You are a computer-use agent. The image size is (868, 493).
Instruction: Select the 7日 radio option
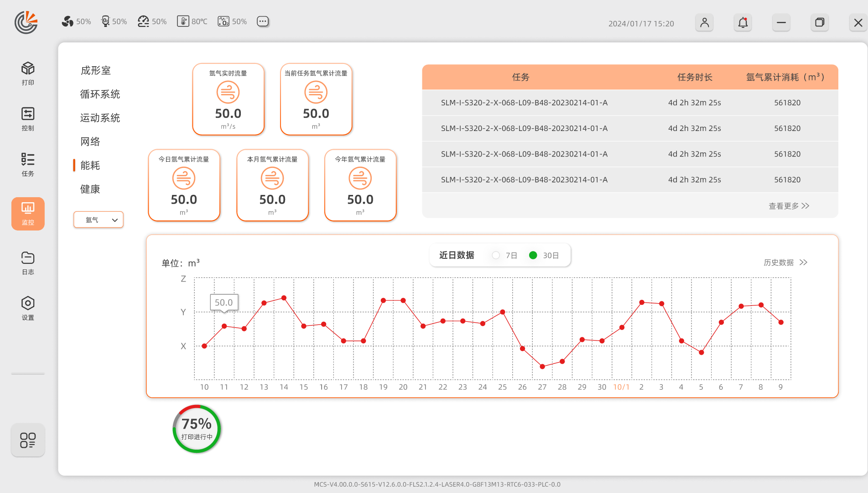pyautogui.click(x=496, y=255)
